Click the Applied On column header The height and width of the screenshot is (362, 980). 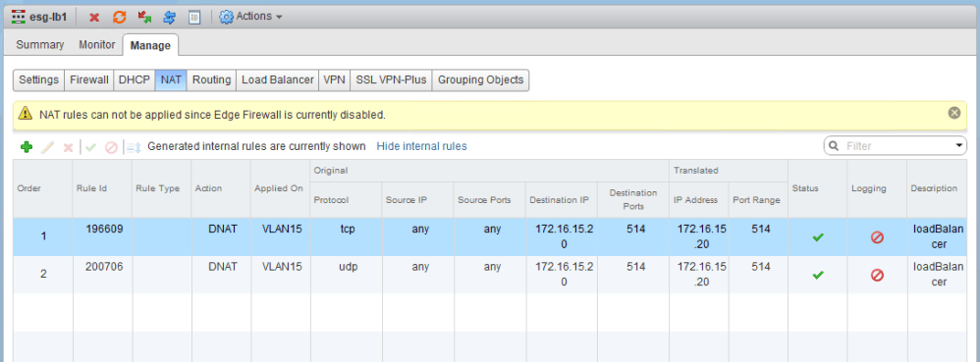pos(281,188)
